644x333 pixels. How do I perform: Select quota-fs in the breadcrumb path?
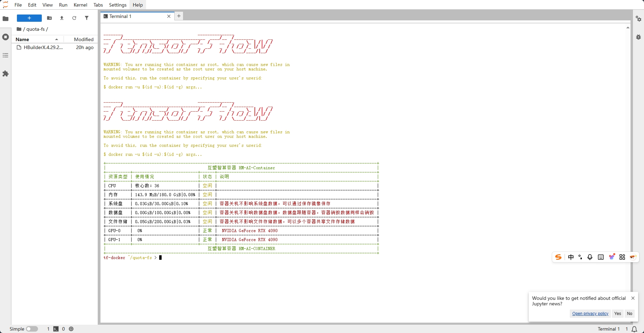click(36, 29)
